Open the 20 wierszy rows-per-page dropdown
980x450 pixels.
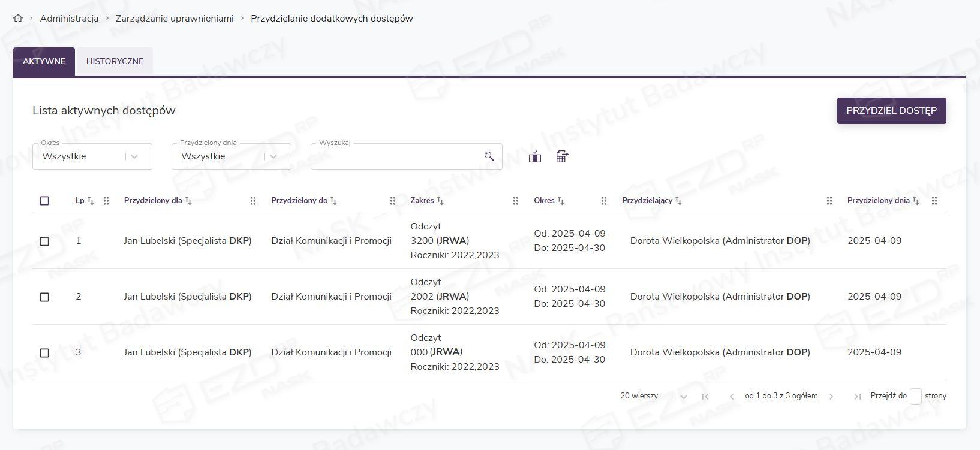pyautogui.click(x=683, y=396)
